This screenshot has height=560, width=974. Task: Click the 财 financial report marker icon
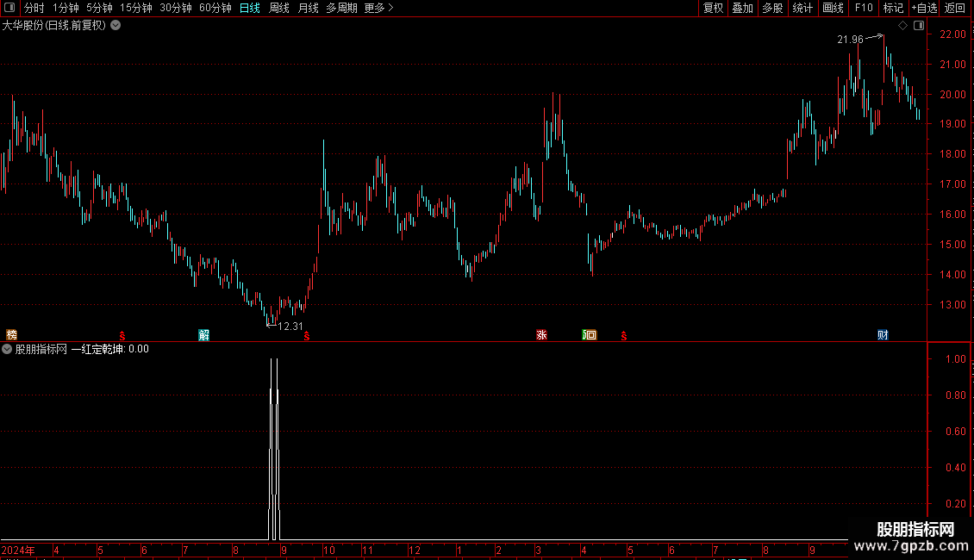pos(883,335)
